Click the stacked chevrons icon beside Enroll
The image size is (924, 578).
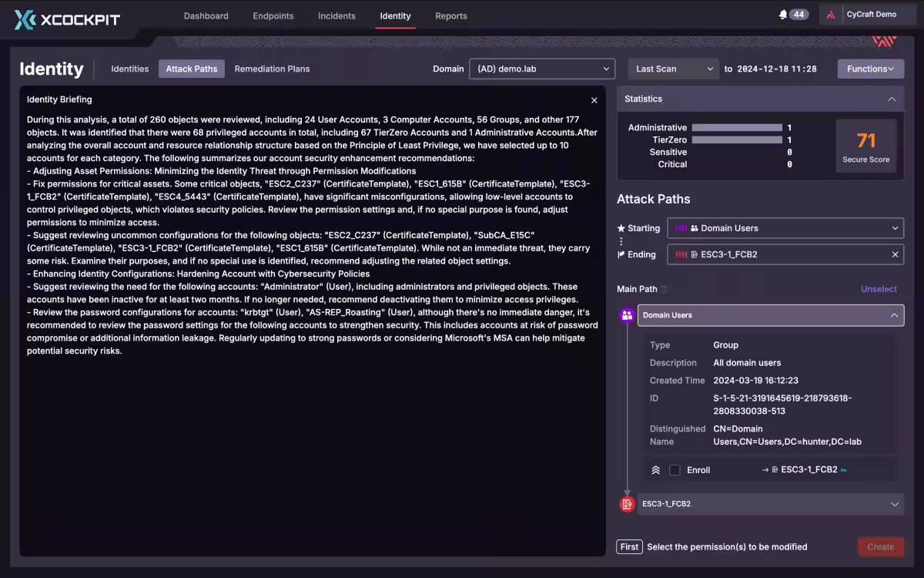coord(656,470)
